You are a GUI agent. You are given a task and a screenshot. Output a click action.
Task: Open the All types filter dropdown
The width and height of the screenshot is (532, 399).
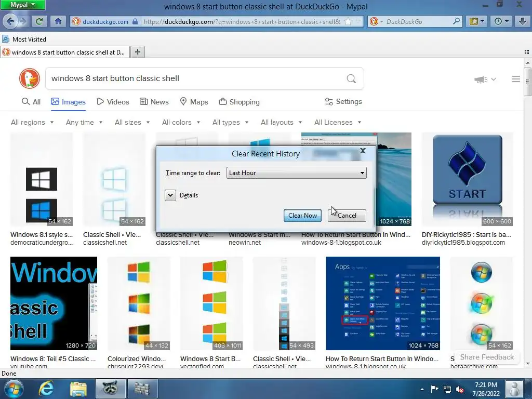tap(230, 123)
